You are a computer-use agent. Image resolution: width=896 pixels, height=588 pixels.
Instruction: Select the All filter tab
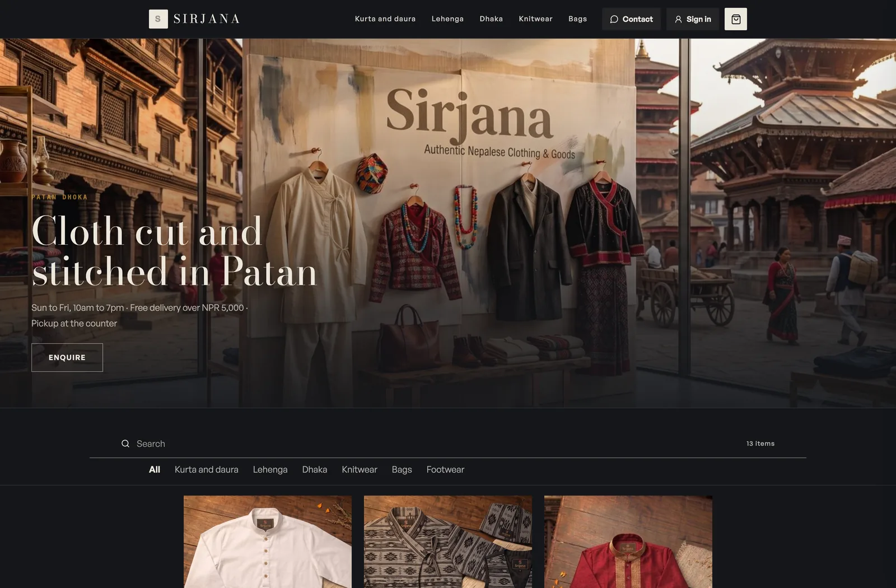(155, 469)
